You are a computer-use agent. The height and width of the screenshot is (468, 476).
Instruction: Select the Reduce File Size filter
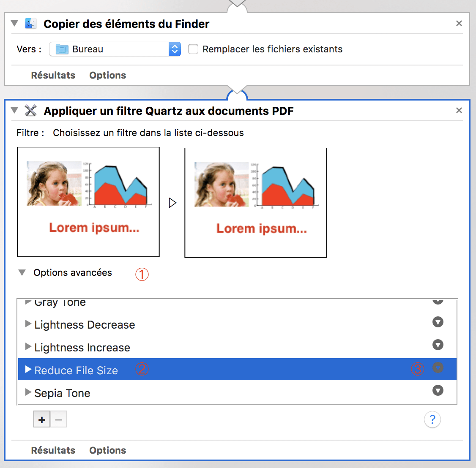coord(238,369)
